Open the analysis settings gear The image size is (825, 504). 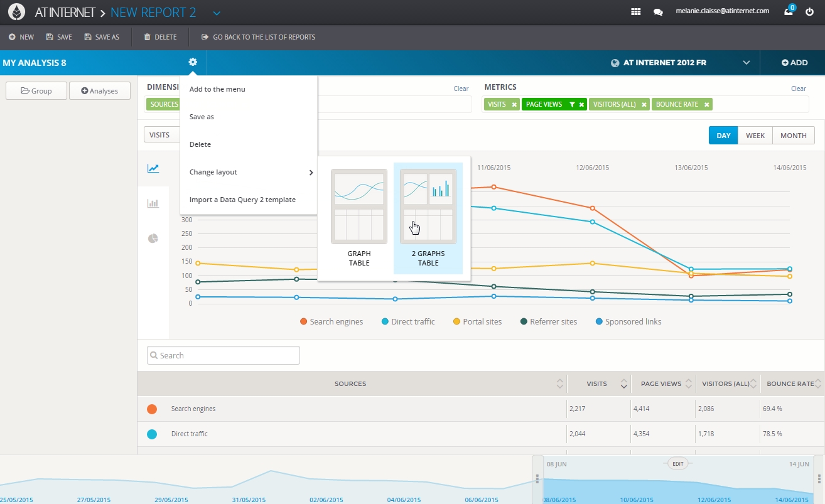193,62
